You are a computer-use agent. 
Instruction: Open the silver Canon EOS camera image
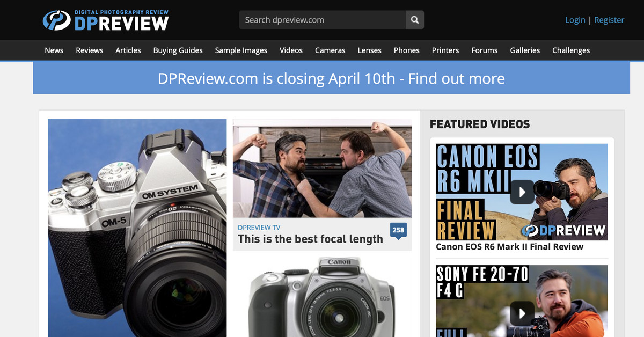322,297
